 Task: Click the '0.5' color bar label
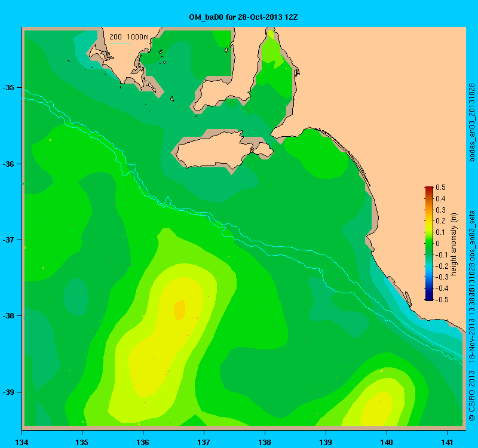click(x=440, y=188)
